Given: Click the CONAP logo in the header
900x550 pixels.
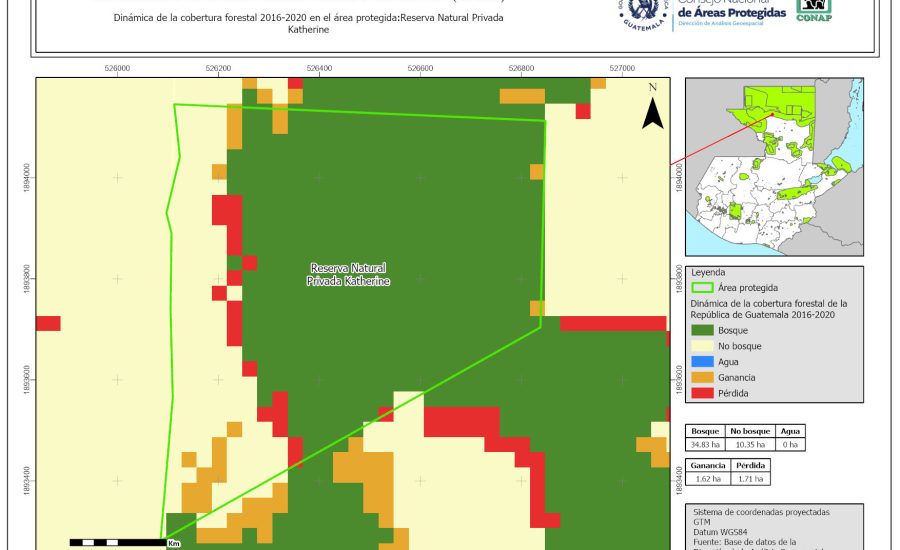Looking at the screenshot, I should click(813, 10).
